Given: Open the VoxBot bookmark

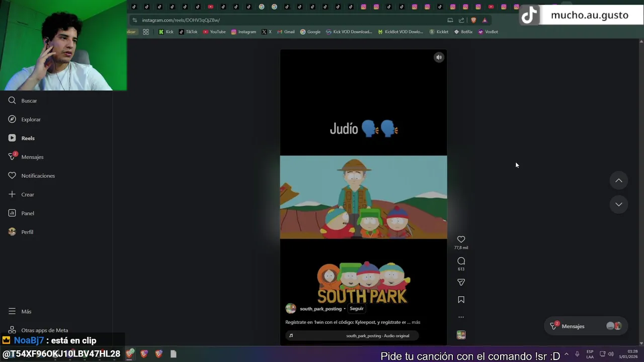Looking at the screenshot, I should tap(488, 32).
